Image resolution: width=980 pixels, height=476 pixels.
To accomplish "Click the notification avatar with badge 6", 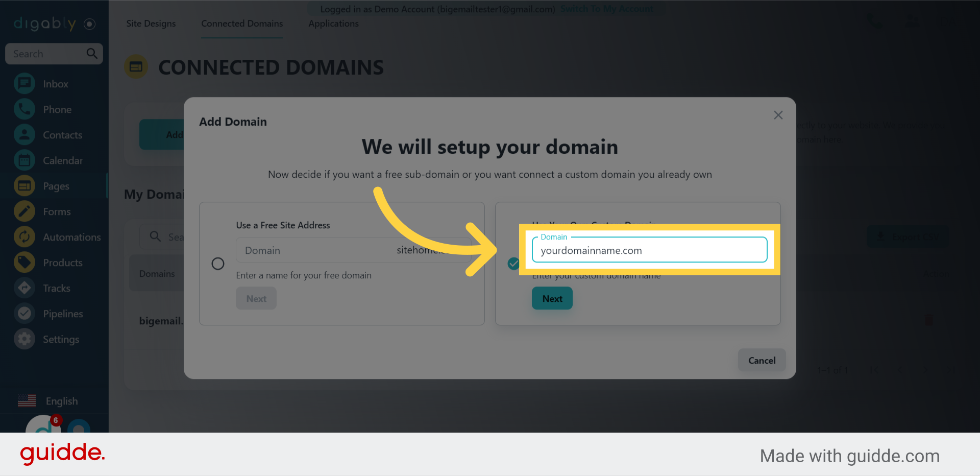I will coord(44,424).
